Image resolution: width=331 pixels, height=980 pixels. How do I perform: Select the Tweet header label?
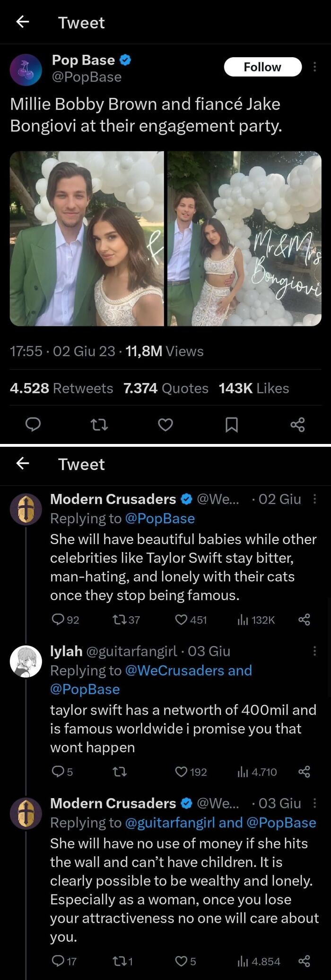tap(81, 22)
